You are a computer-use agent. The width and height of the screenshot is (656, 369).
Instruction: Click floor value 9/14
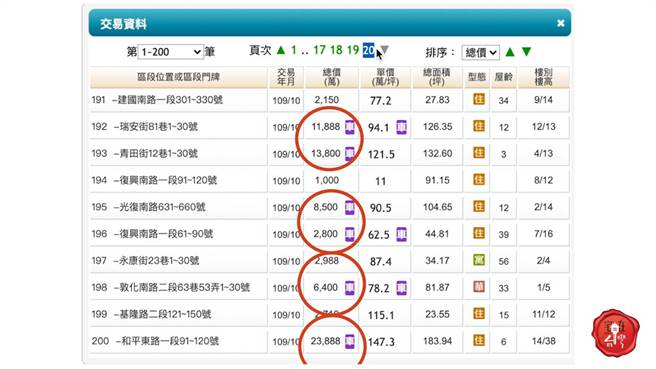pyautogui.click(x=543, y=100)
